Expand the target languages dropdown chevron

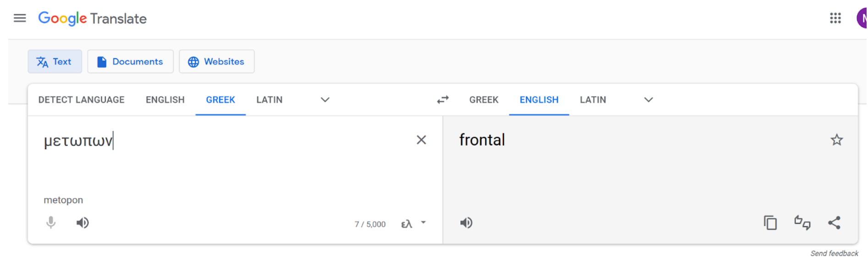(648, 100)
